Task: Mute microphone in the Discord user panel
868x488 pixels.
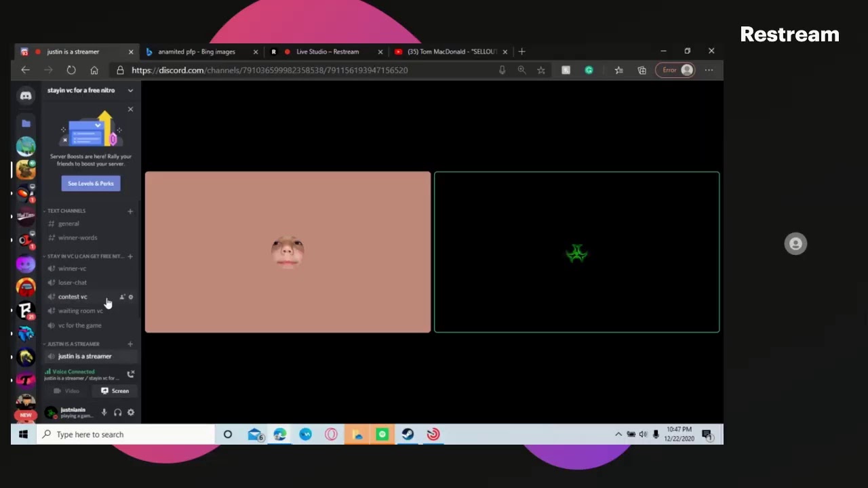Action: click(x=104, y=412)
